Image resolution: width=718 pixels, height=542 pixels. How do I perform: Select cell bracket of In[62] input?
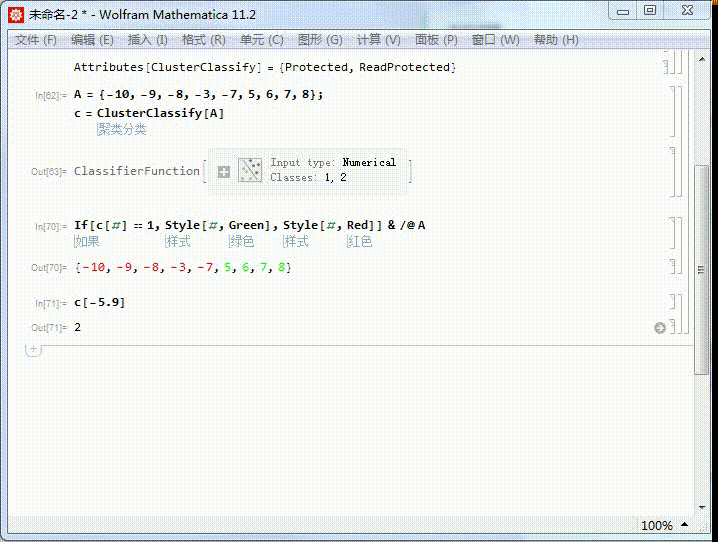673,111
